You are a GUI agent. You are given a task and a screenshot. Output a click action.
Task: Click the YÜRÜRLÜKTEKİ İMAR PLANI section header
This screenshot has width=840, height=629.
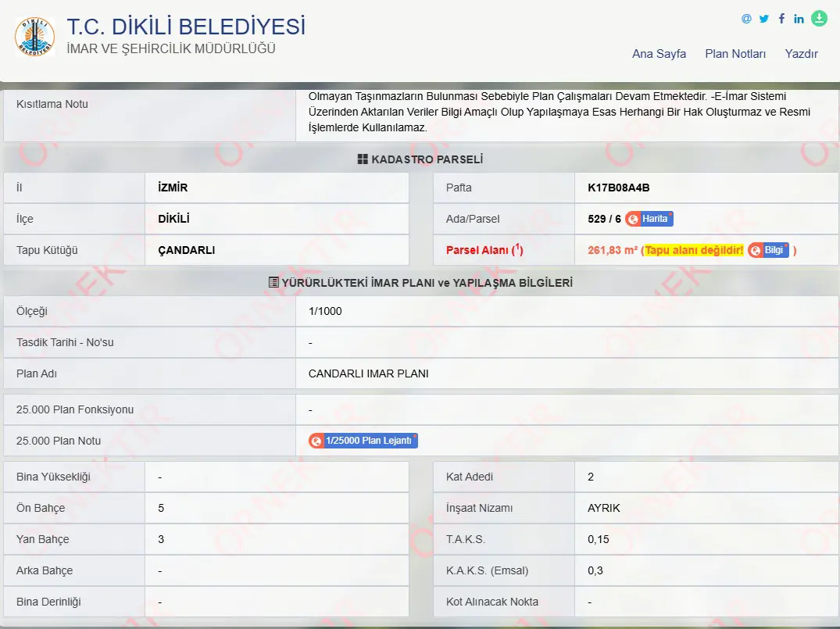pyautogui.click(x=420, y=283)
